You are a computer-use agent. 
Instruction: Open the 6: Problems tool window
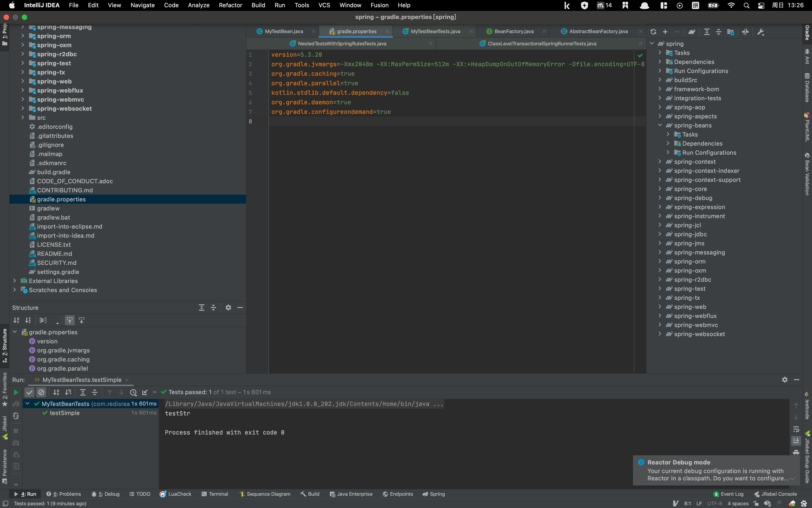coord(63,494)
